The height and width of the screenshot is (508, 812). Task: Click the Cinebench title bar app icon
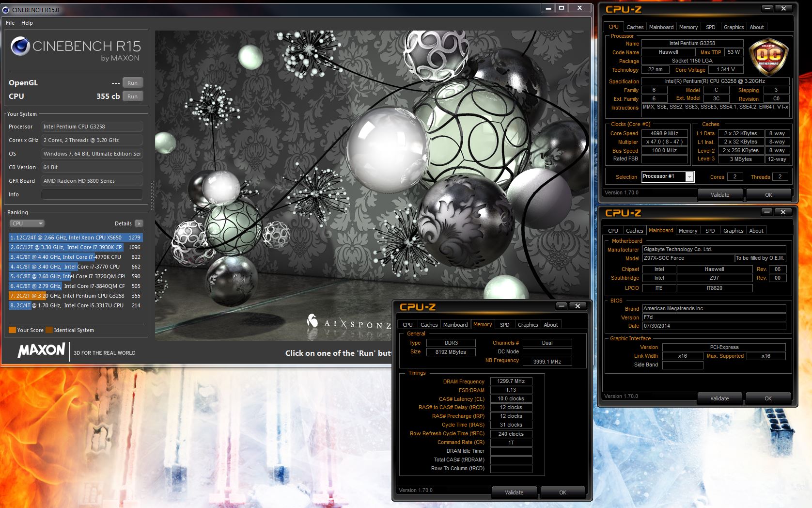coord(6,10)
